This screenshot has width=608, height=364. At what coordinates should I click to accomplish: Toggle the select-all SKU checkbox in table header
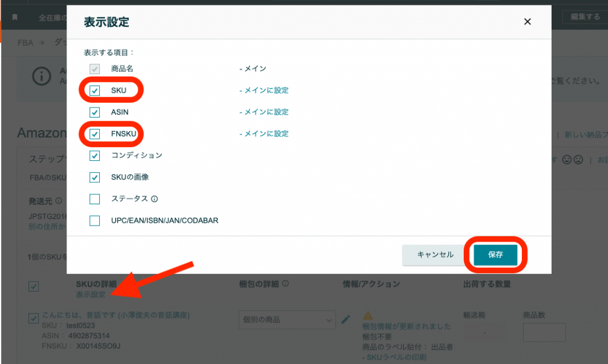34,286
